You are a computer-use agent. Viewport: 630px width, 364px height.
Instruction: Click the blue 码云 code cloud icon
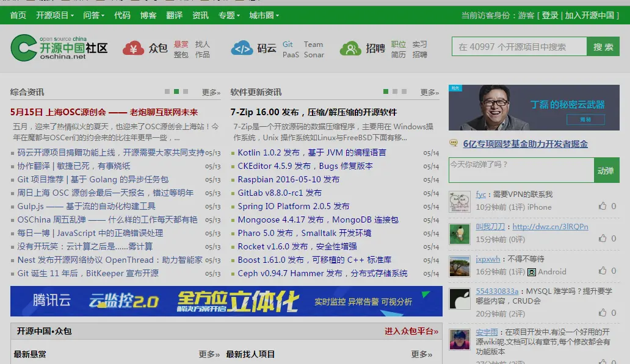242,48
